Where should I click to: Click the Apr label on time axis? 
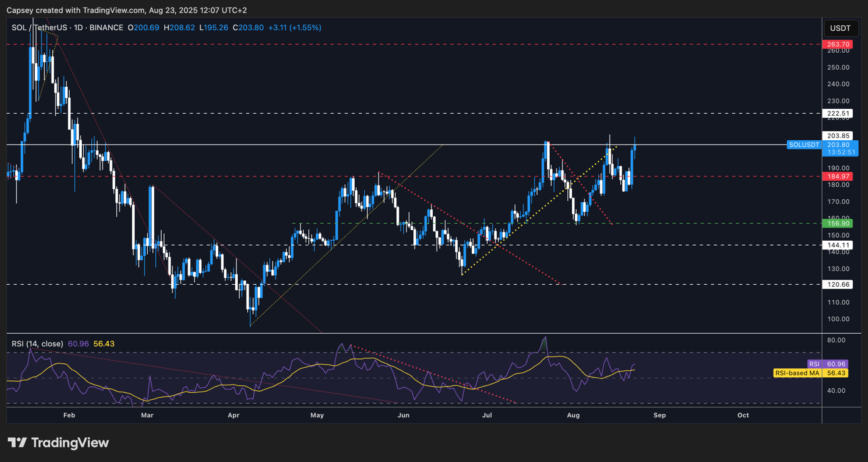point(233,415)
